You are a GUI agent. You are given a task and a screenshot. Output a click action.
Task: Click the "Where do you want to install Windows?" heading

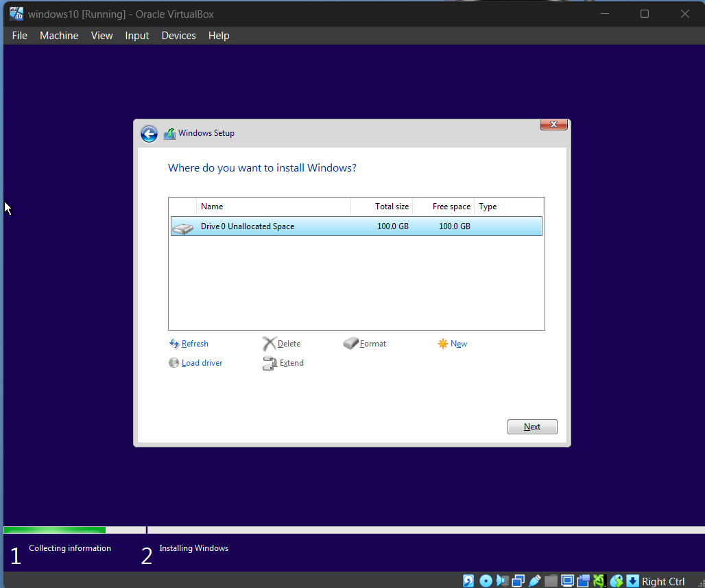pyautogui.click(x=262, y=168)
